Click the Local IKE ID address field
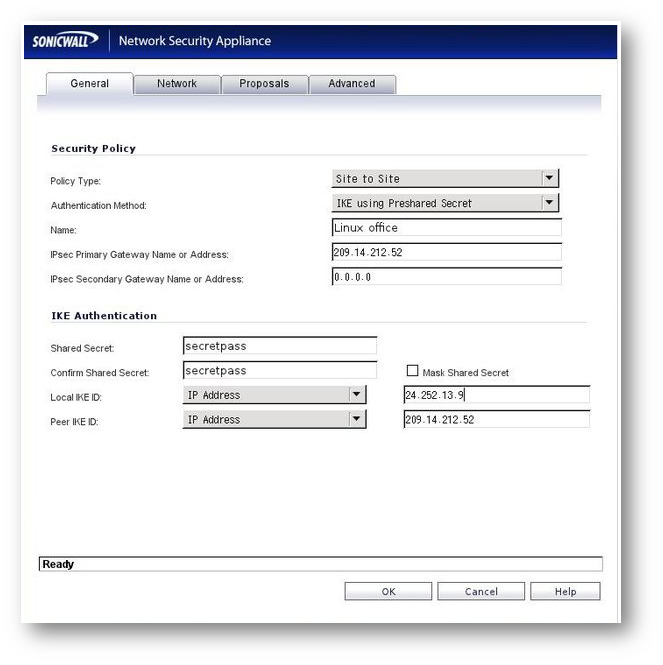Screen dimensions: 663x665 coord(497,395)
